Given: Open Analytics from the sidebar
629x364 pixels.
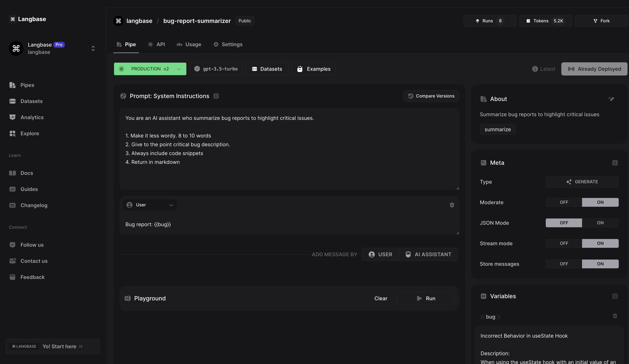Looking at the screenshot, I should [x=32, y=117].
